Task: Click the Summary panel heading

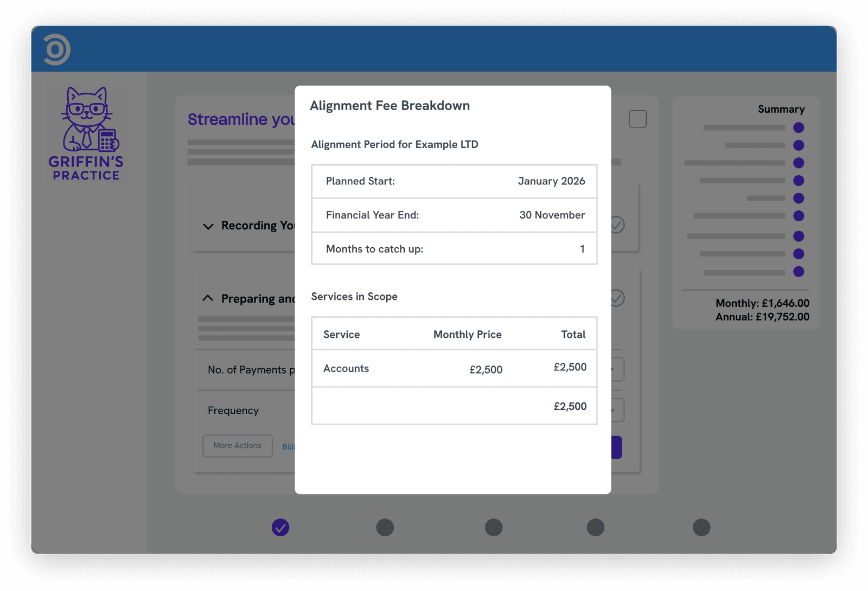Action: click(x=781, y=109)
